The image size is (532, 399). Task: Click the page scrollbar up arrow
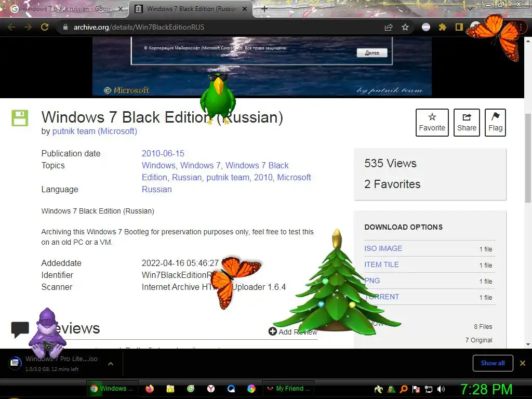[x=528, y=41]
